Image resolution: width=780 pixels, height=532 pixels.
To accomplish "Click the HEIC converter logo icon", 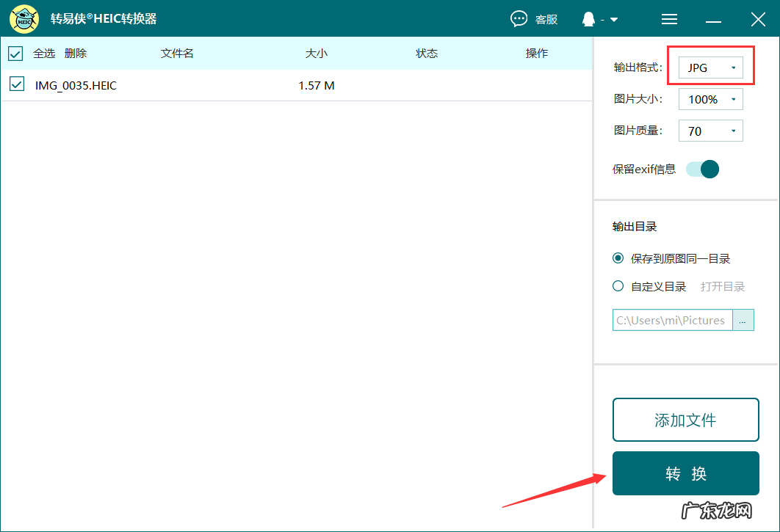I will point(24,18).
